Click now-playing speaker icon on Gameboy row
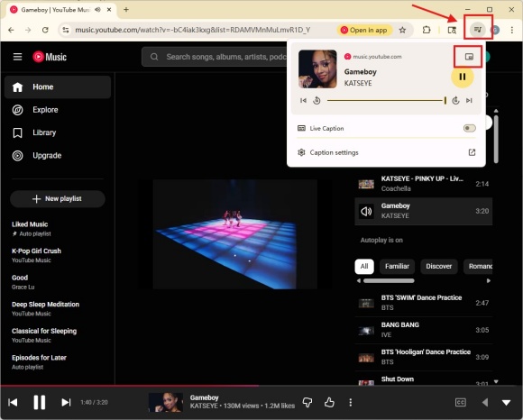Image resolution: width=523 pixels, height=420 pixels. pos(366,211)
